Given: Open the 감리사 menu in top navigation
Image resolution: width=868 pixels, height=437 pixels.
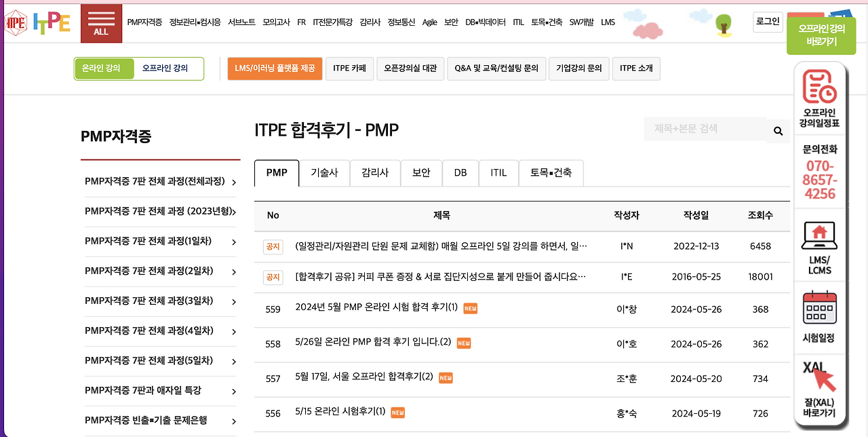Looking at the screenshot, I should point(369,22).
